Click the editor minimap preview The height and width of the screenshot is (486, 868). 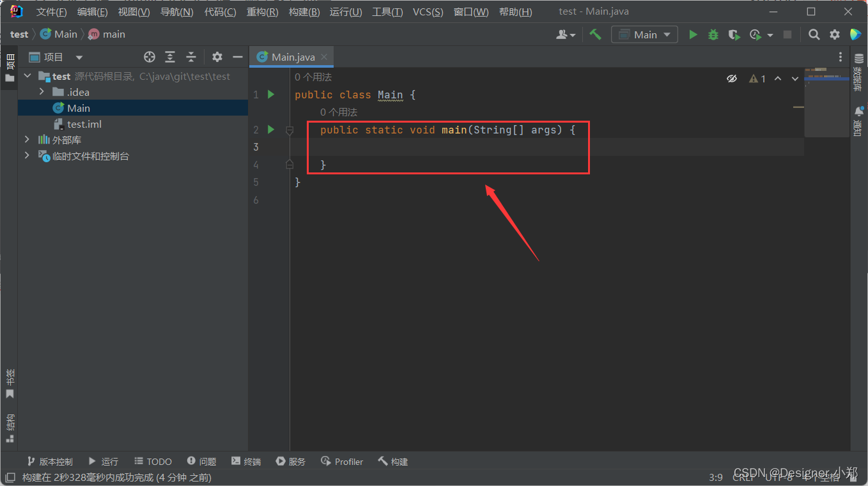(826, 102)
